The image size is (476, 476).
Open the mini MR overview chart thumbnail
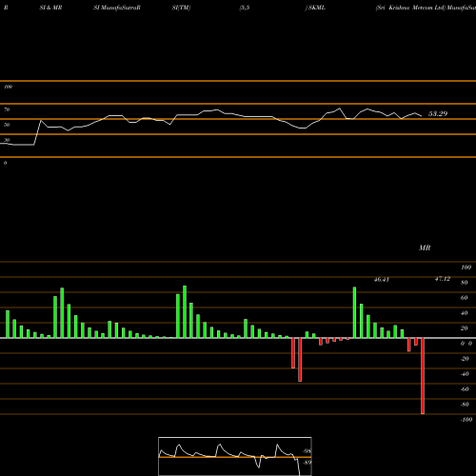coord(235,456)
